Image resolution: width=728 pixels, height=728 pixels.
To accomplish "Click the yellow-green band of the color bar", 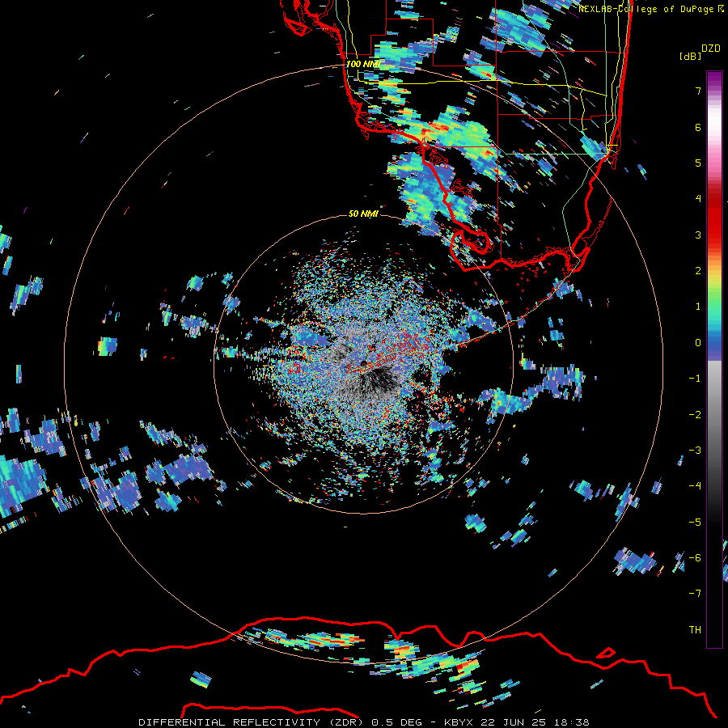I will pos(714,283).
